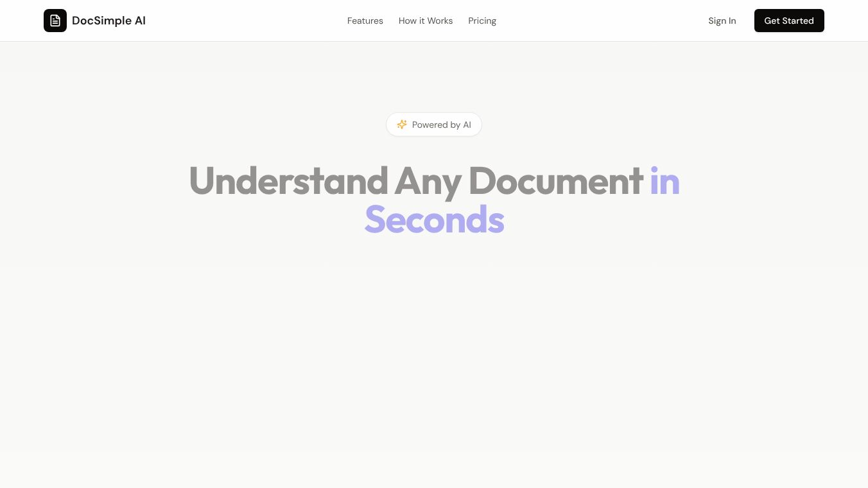Select the Sign In link
This screenshot has width=868, height=488.
coord(722,21)
